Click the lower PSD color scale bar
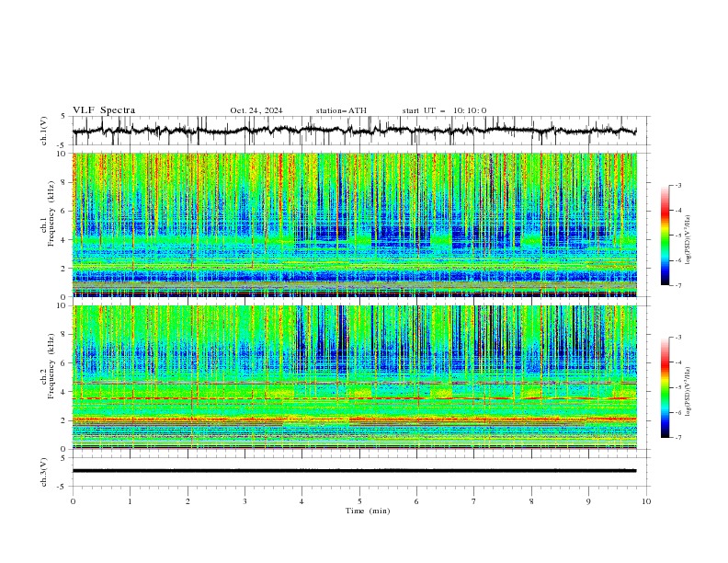The image size is (728, 563). [665, 387]
